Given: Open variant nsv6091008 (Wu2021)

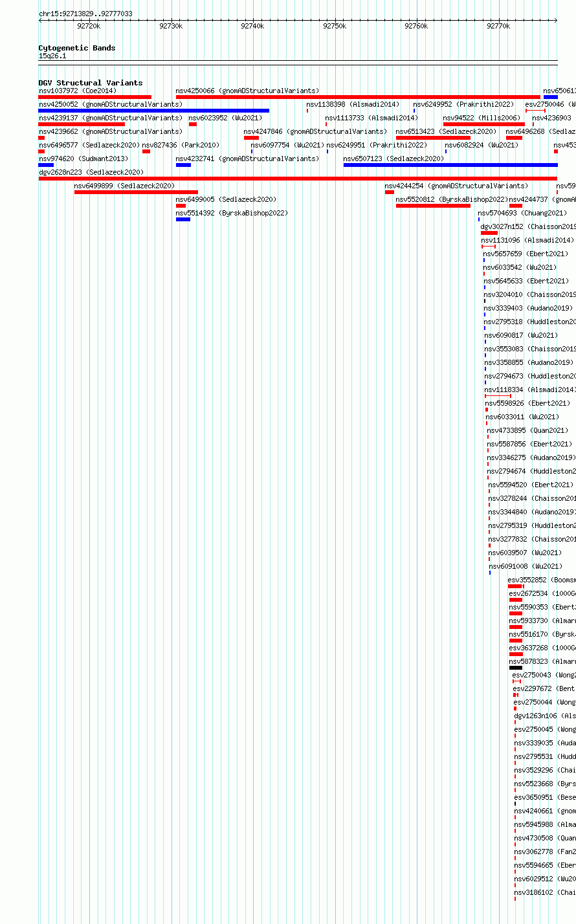Looking at the screenshot, I should tap(526, 566).
